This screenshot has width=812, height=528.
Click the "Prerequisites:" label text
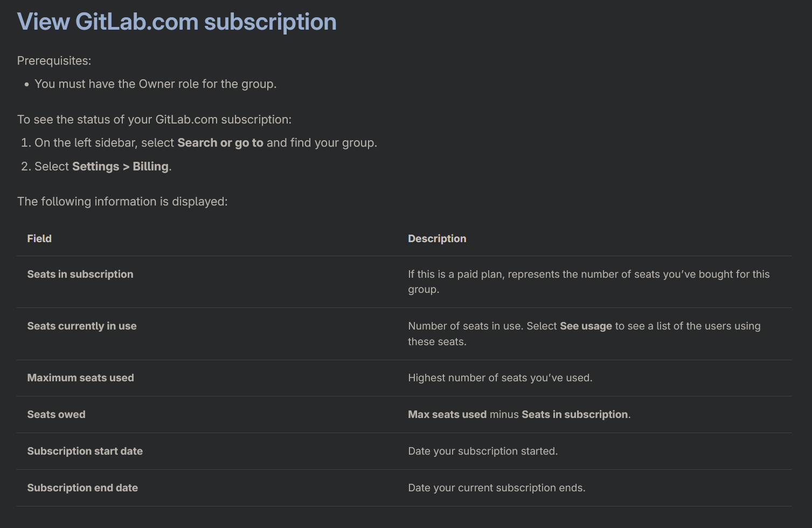tap(54, 61)
